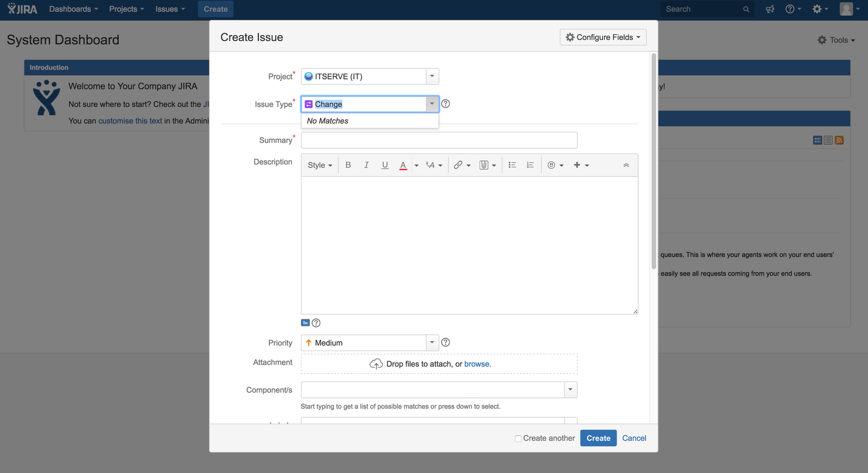
Task: Open the plus insert-other menu
Action: (581, 166)
